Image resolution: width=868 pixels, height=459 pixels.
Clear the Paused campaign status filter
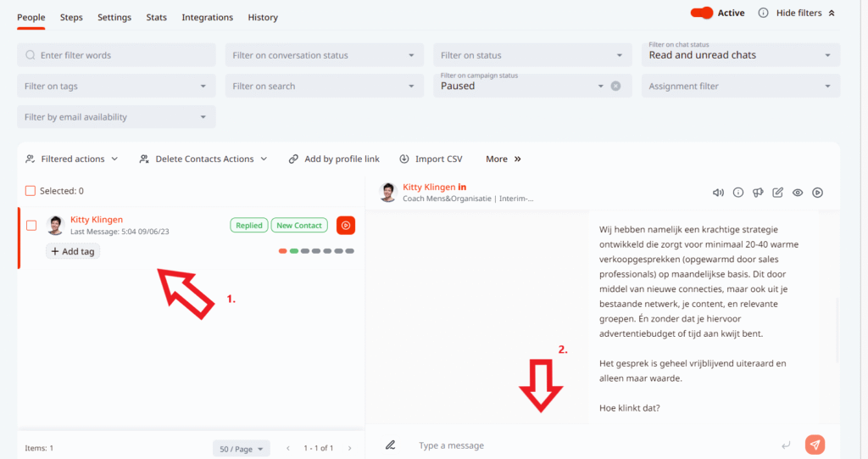click(x=615, y=86)
